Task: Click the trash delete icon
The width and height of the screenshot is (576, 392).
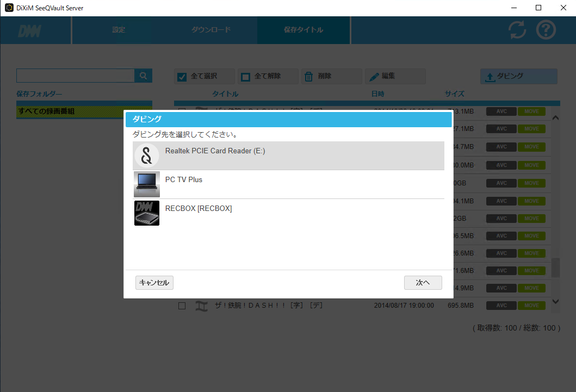Action: 308,77
